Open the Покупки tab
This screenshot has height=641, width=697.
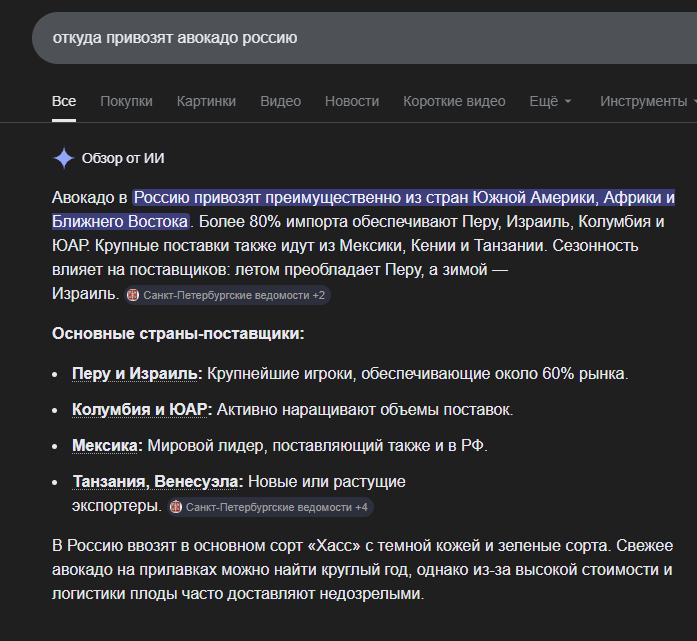126,101
